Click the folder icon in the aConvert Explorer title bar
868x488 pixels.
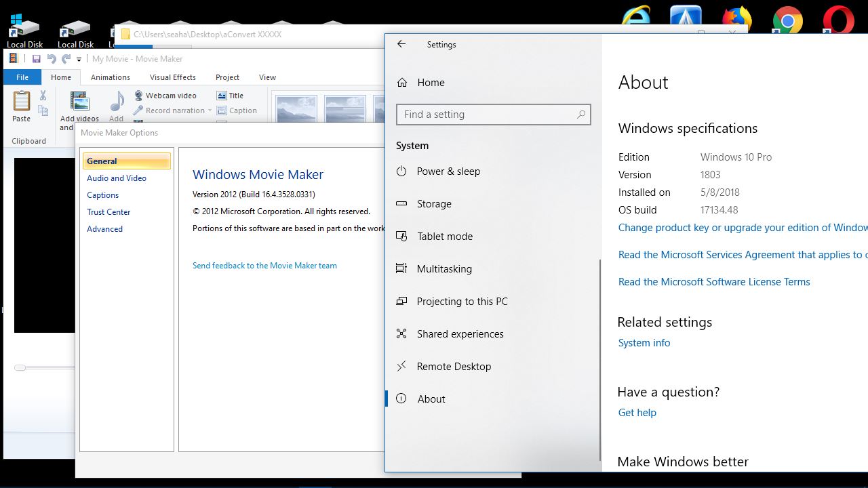click(x=125, y=35)
